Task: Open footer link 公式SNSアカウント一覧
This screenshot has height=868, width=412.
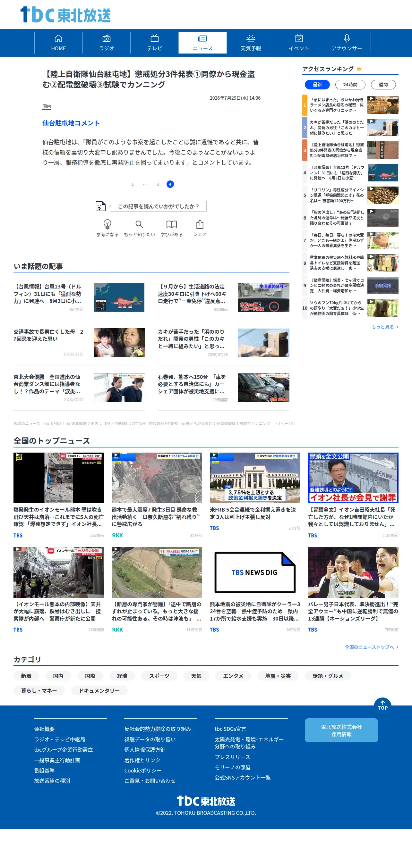Action: pos(243,777)
